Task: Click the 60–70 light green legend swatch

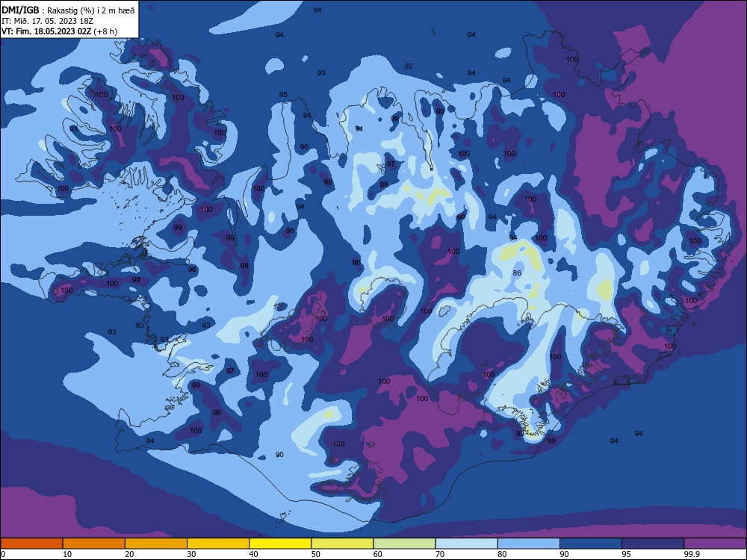Action: (x=404, y=544)
